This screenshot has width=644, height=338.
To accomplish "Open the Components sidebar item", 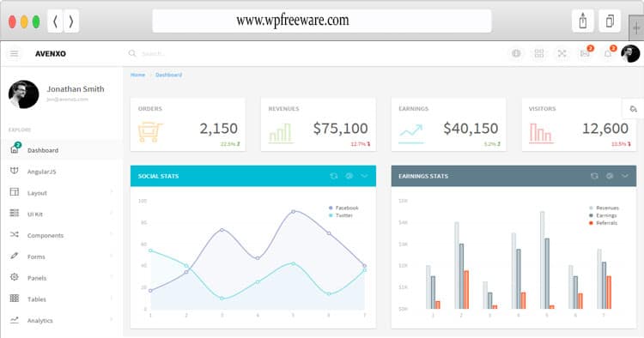I will tap(62, 235).
